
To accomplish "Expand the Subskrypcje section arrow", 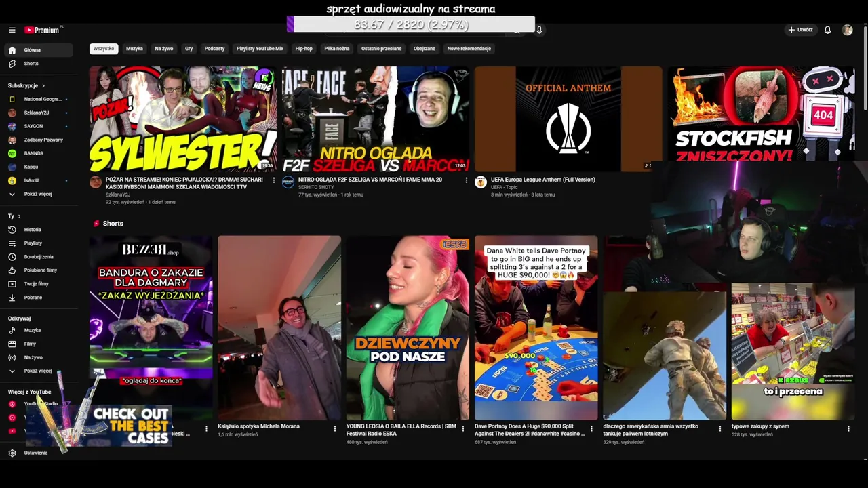I will click(43, 86).
